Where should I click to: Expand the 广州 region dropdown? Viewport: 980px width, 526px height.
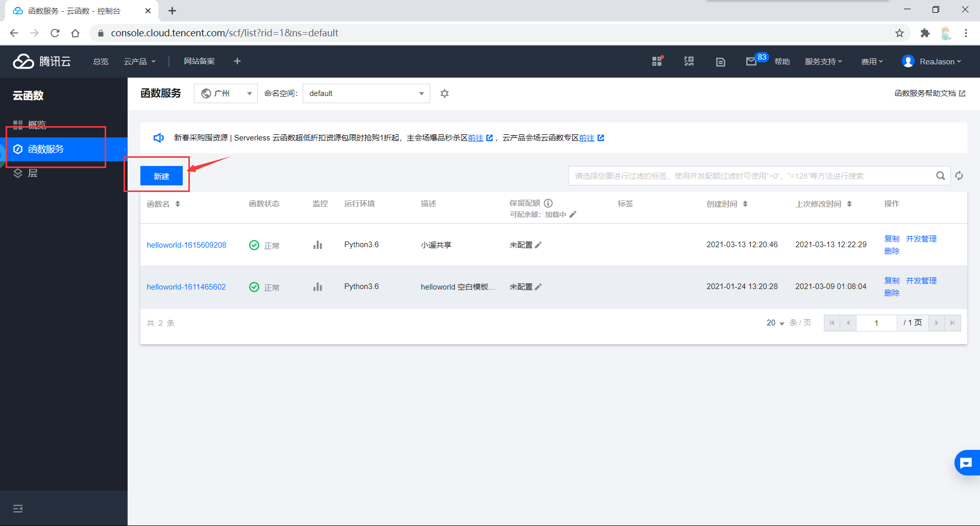[226, 93]
